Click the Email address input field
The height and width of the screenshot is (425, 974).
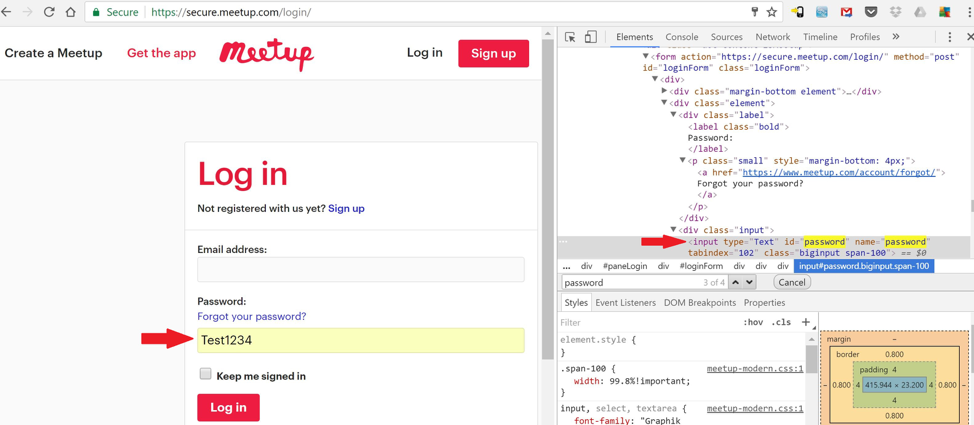coord(360,270)
